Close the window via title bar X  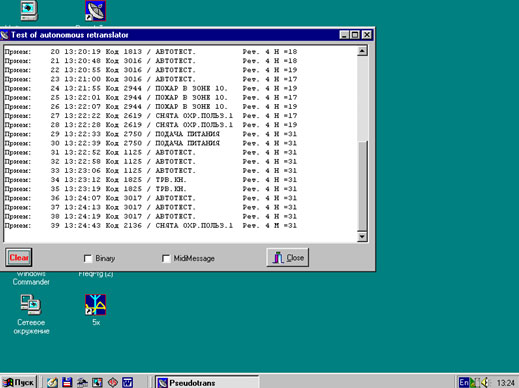point(367,35)
